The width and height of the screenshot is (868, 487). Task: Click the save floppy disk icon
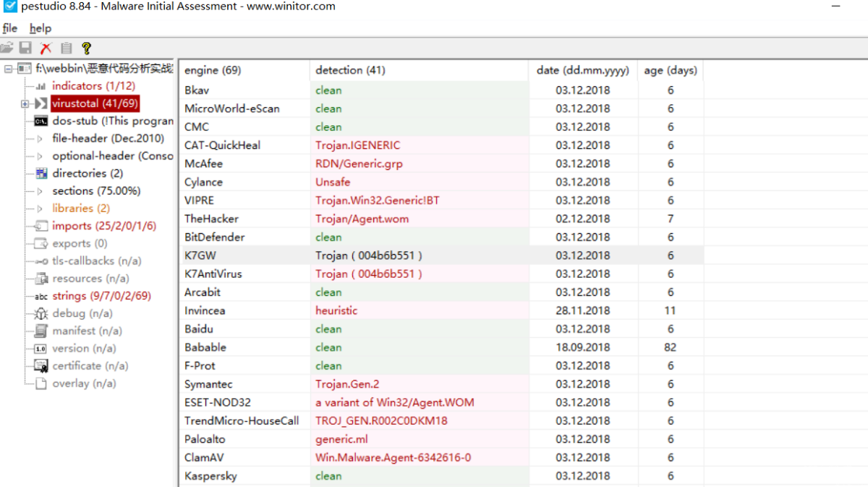coord(25,48)
